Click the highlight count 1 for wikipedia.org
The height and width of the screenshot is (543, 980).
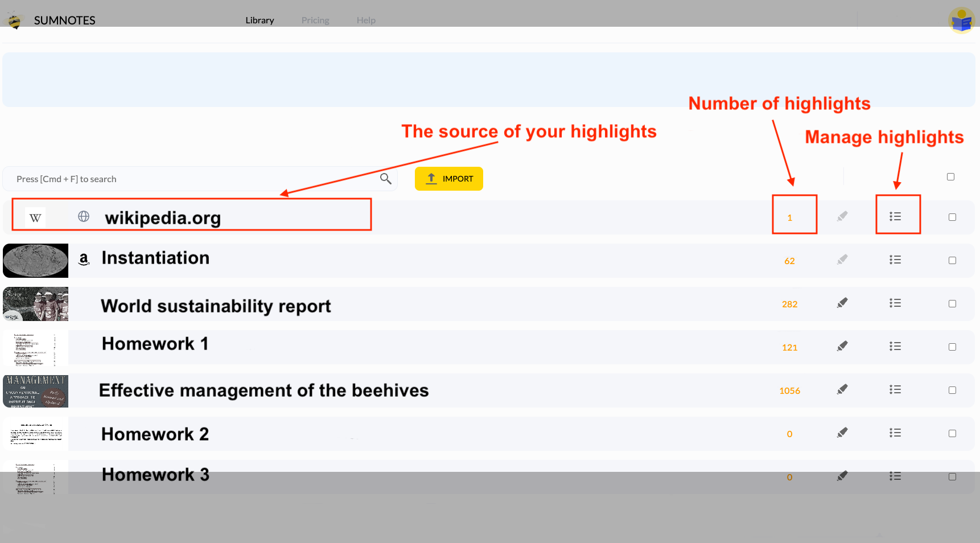tap(789, 217)
